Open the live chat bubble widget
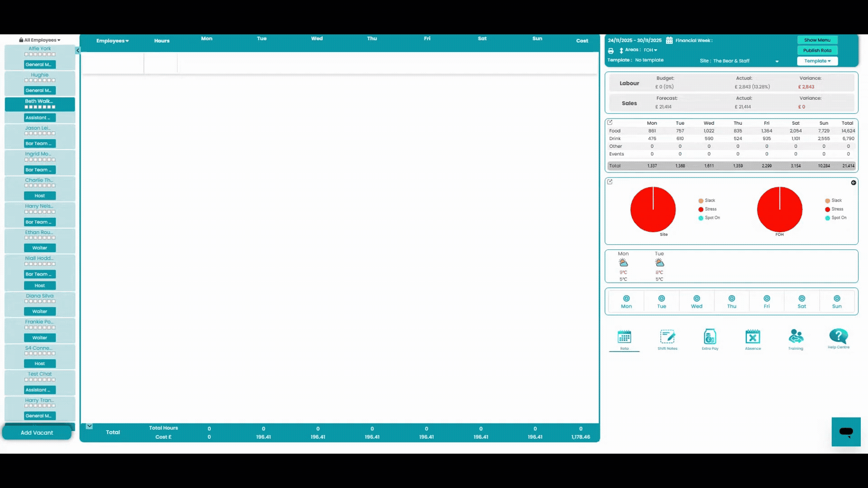The image size is (868, 488). (846, 432)
